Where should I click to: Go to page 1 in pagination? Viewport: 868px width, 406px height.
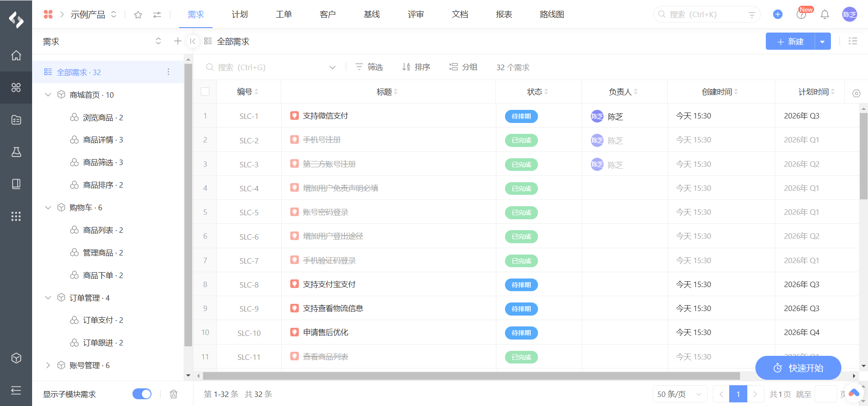click(x=738, y=394)
